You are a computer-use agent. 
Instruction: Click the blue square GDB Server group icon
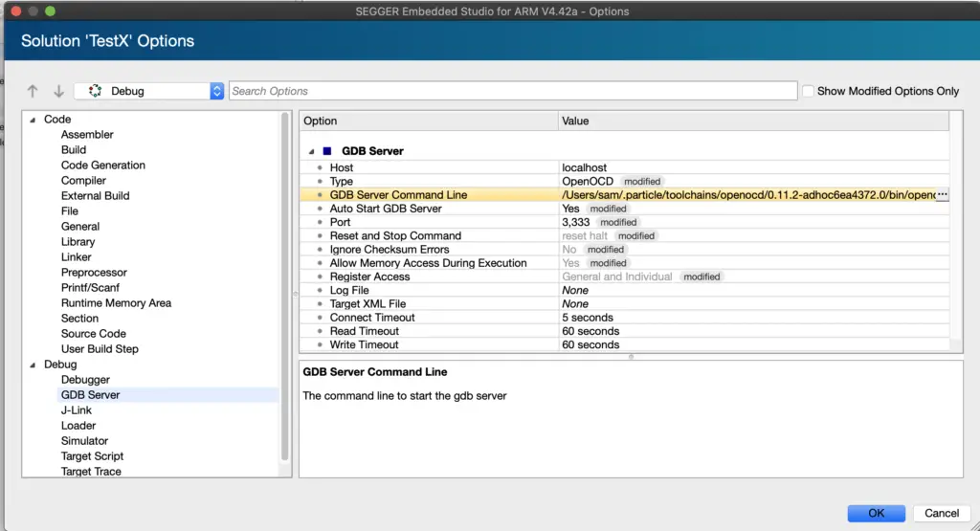pyautogui.click(x=327, y=151)
